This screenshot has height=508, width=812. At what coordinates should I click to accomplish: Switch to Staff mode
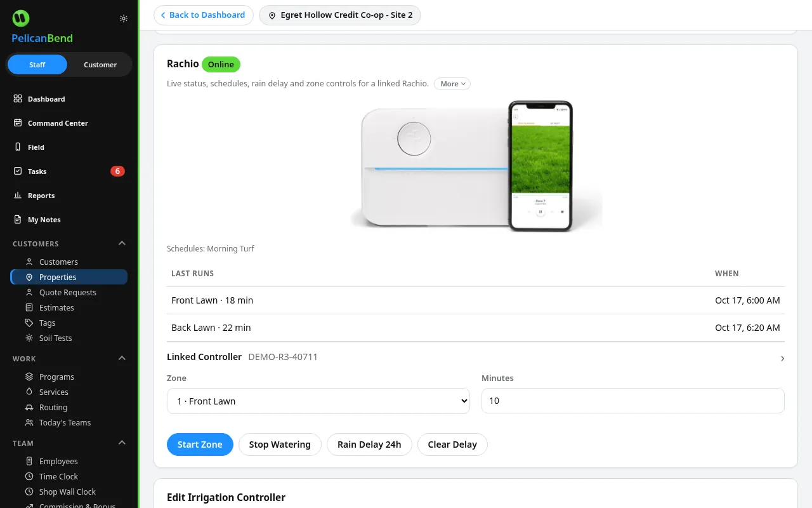coord(37,65)
